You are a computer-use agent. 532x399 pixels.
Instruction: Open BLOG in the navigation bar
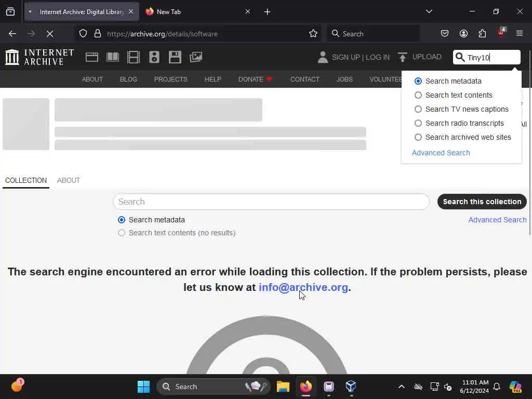pyautogui.click(x=128, y=79)
